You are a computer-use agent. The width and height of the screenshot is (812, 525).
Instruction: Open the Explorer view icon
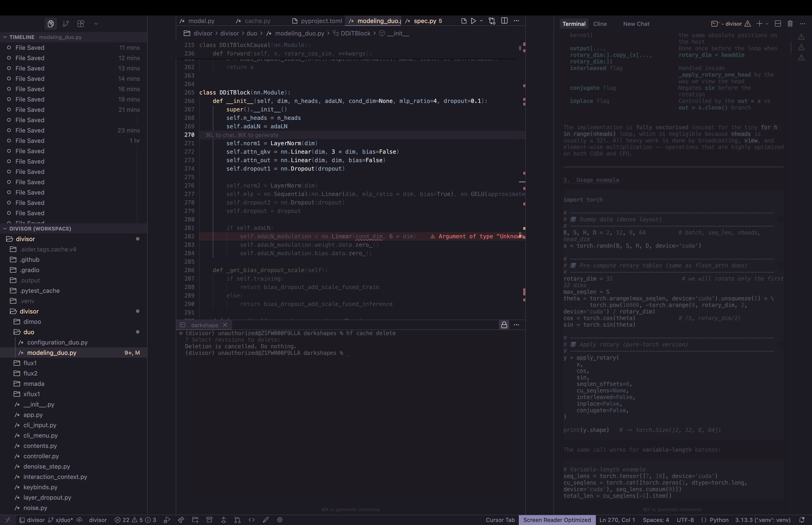point(51,24)
